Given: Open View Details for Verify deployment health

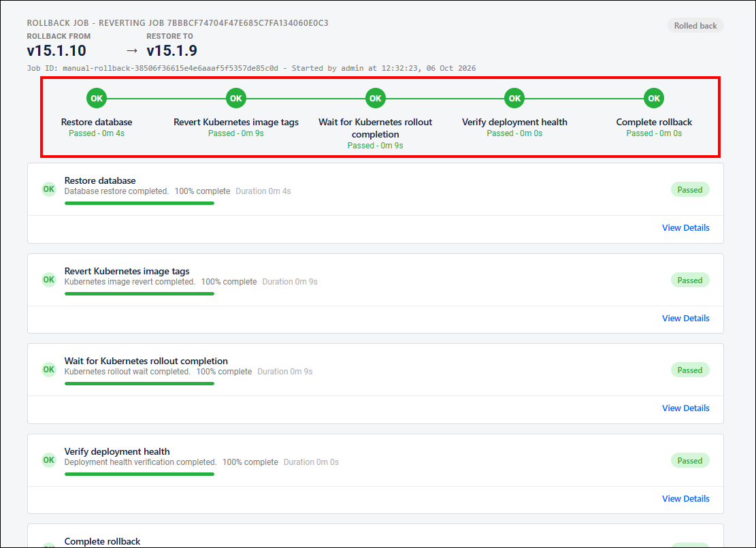Looking at the screenshot, I should [x=686, y=499].
